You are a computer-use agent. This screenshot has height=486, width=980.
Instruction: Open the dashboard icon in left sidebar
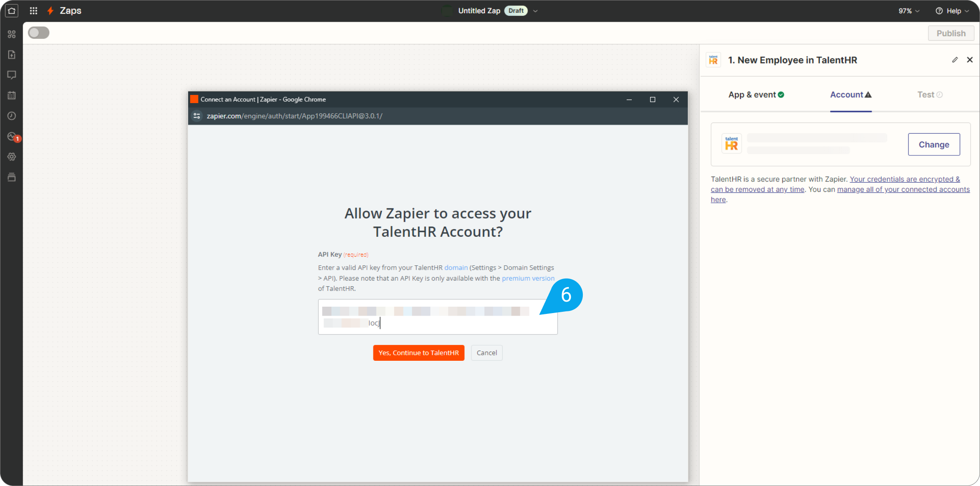click(x=11, y=34)
